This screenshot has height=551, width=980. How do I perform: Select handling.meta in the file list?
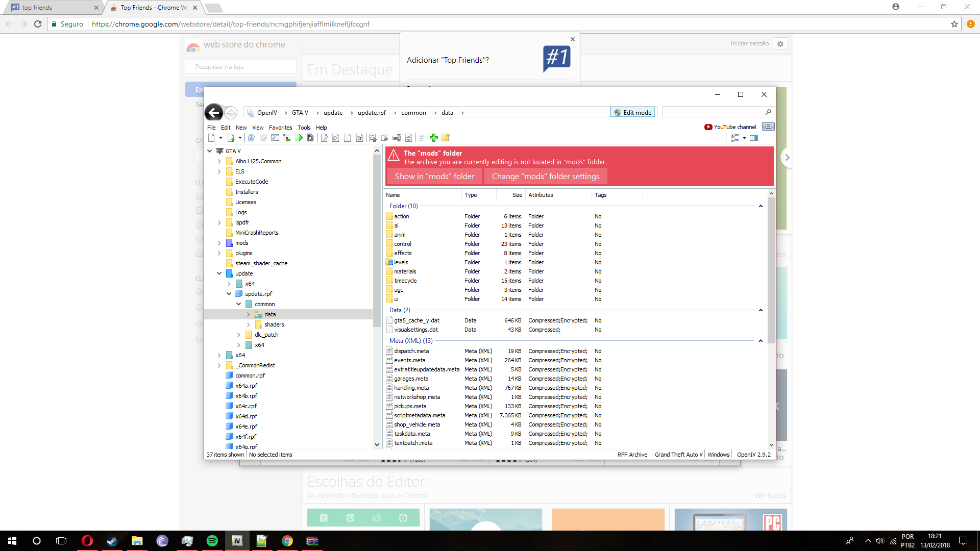click(411, 388)
